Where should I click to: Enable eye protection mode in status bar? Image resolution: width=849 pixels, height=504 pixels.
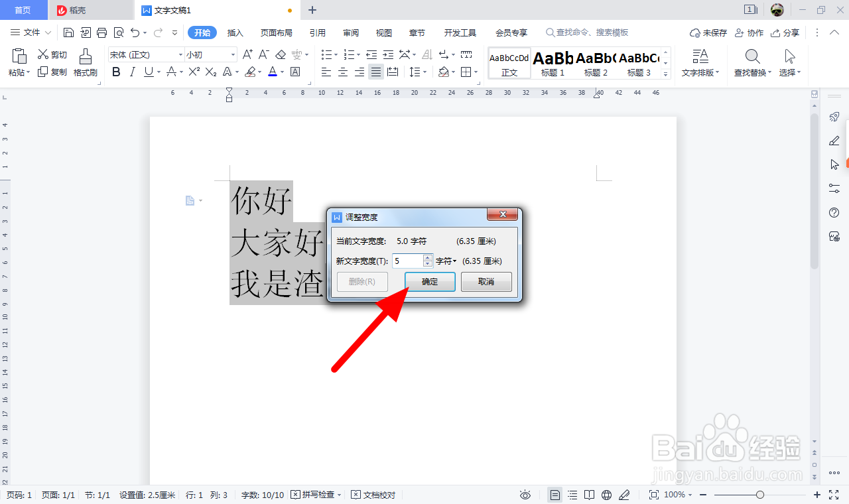pyautogui.click(x=525, y=494)
